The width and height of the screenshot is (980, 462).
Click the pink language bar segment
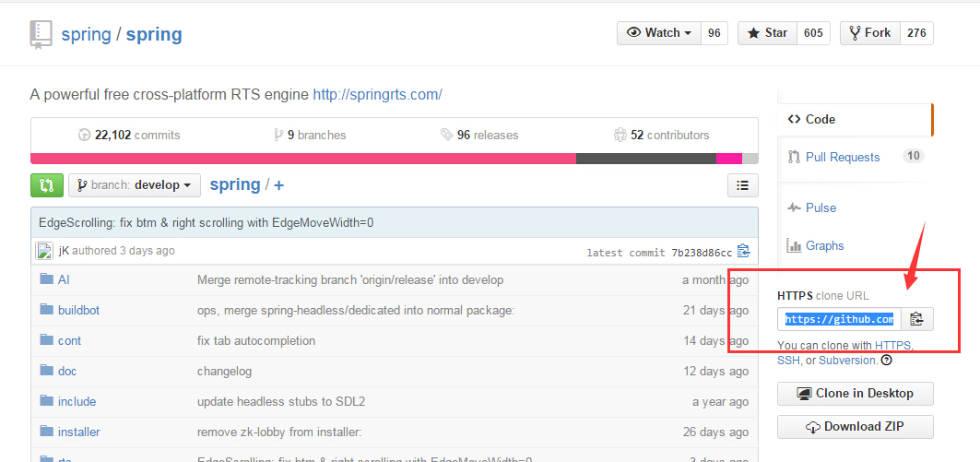[x=303, y=159]
